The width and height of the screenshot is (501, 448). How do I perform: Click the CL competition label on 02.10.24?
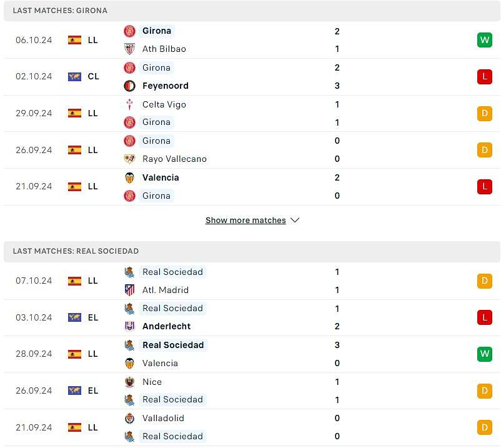(93, 77)
